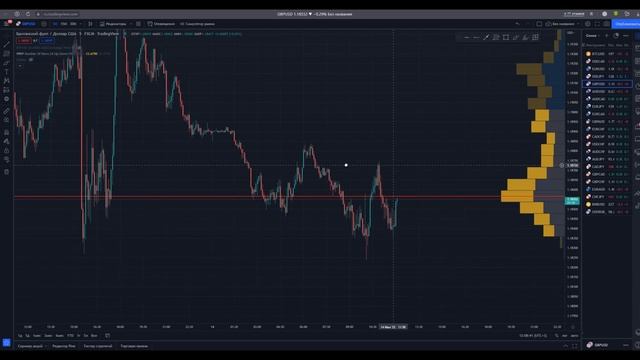This screenshot has height=360, width=640.
Task: Open the Prediction and measurement tools
Action: 6,90
